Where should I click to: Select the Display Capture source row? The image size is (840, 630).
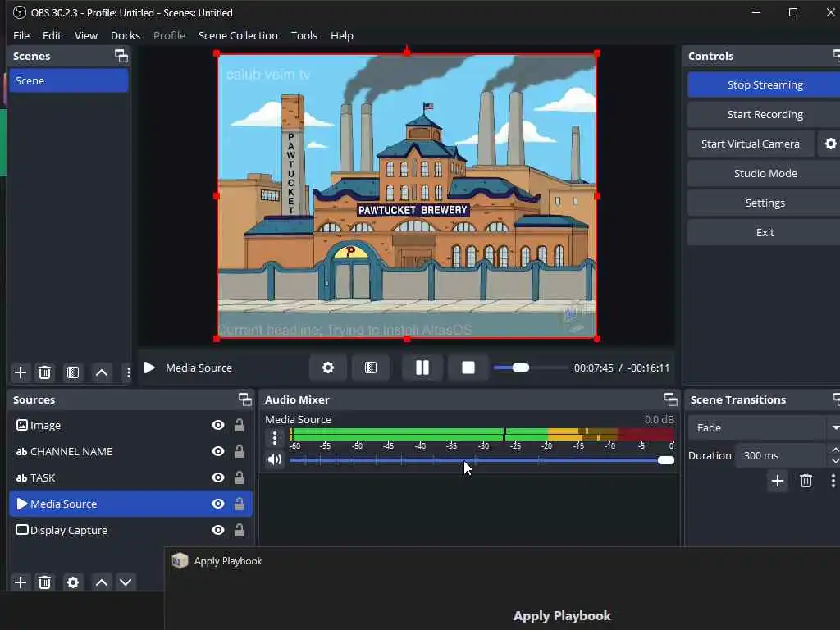click(130, 531)
